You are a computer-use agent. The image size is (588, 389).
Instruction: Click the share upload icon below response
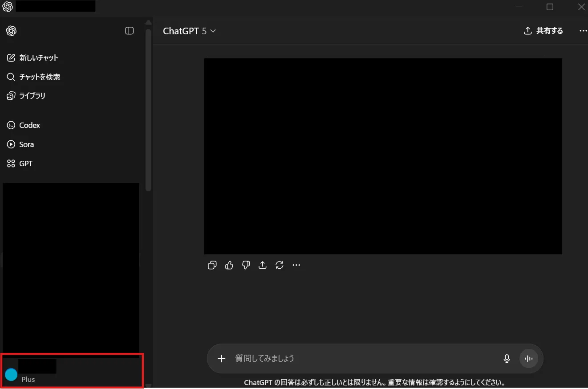point(263,265)
